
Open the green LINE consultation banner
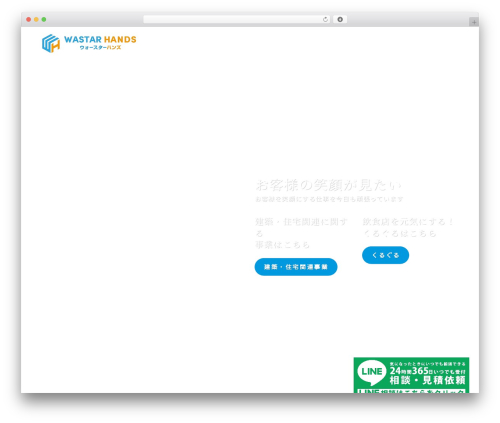[411, 375]
